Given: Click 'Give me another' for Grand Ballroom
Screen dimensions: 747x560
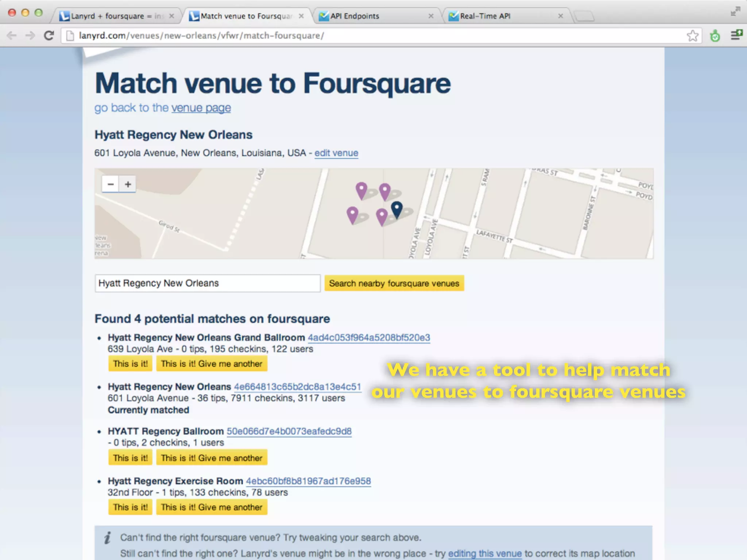Looking at the screenshot, I should [212, 364].
